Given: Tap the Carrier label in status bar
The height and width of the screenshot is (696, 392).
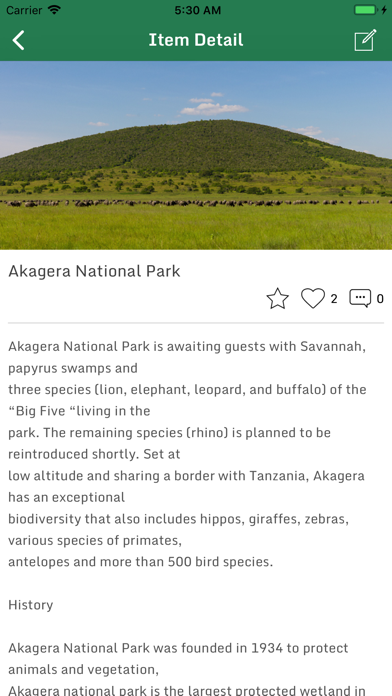Looking at the screenshot, I should tap(24, 10).
